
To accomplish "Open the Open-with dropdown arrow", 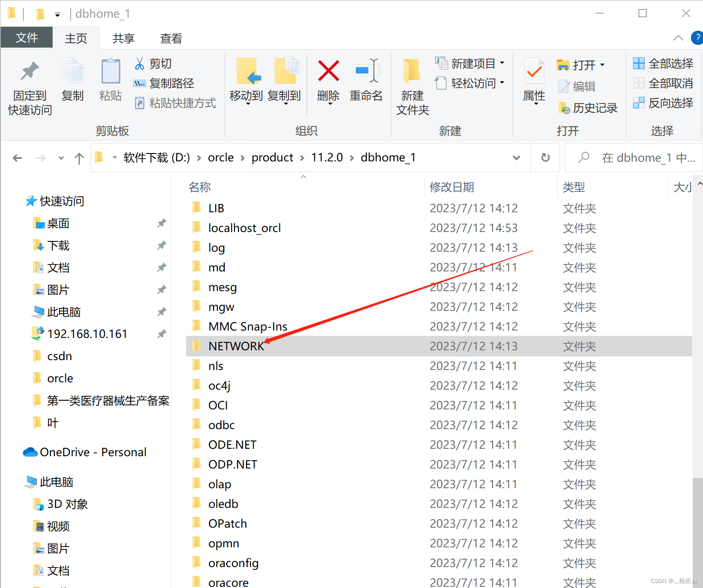I will tap(602, 65).
